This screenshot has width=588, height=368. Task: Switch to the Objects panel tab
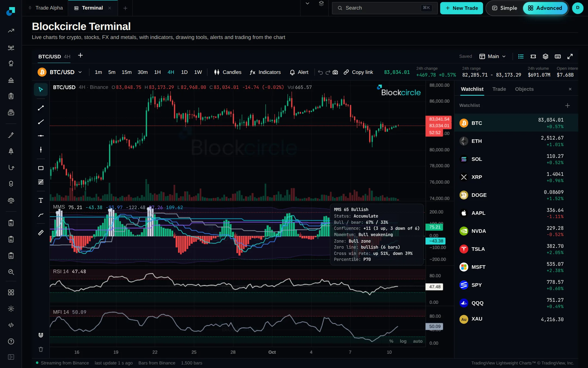pyautogui.click(x=524, y=89)
